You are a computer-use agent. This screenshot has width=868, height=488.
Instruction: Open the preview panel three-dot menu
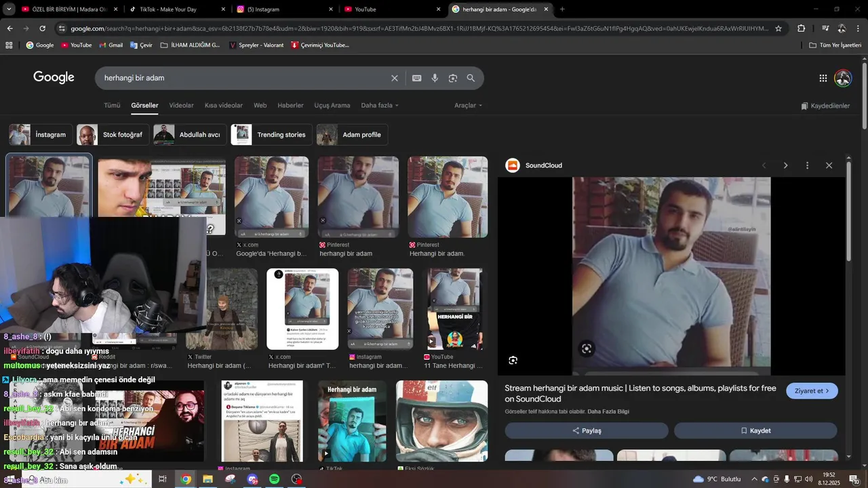pos(807,165)
